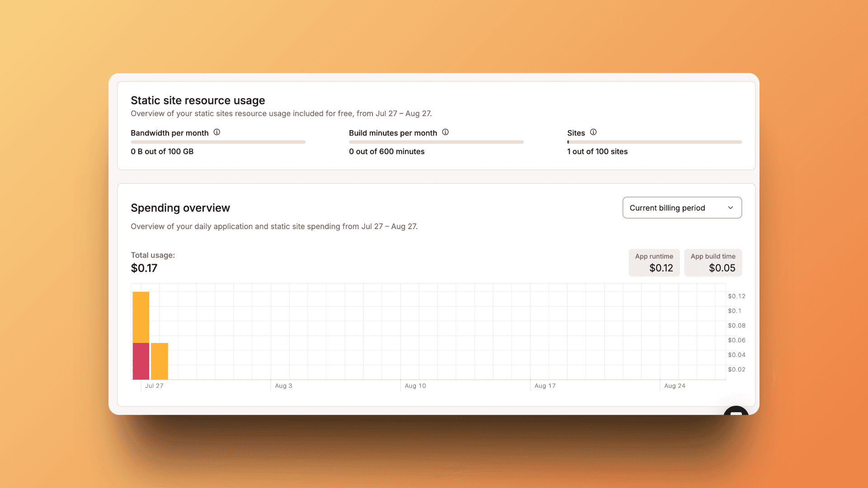Click the $0.06 y-axis label

[x=736, y=340]
